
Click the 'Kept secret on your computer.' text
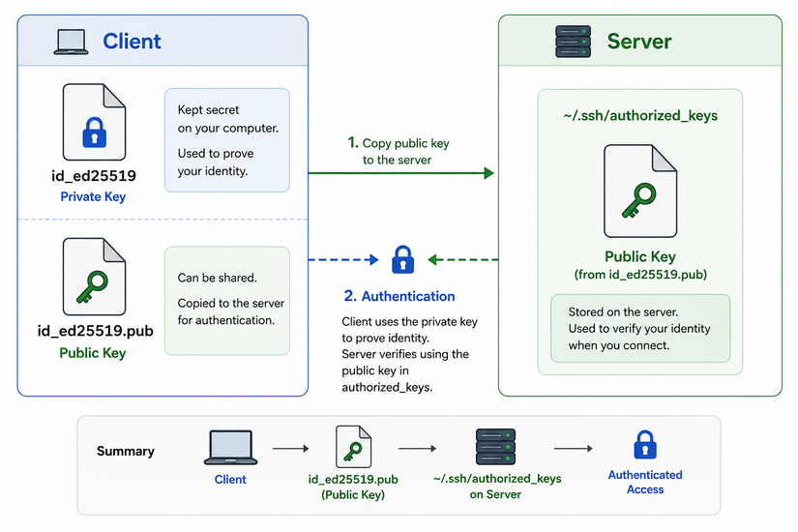tap(228, 119)
